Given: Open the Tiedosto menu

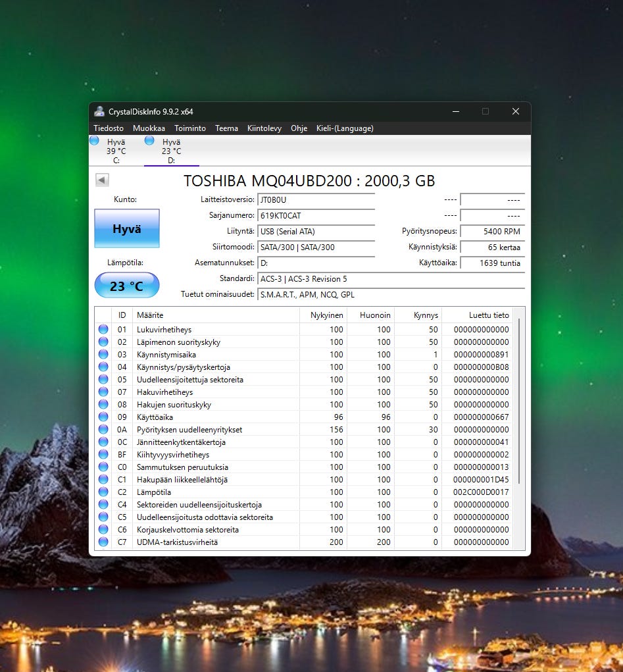Looking at the screenshot, I should click(109, 128).
